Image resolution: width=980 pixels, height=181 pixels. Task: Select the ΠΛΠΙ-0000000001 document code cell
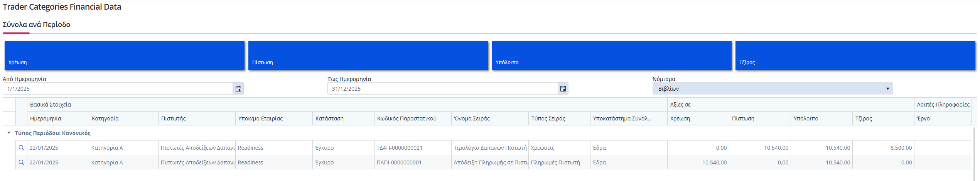click(413, 162)
